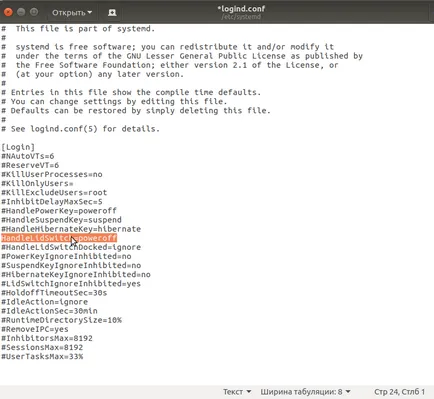Click the [Login] section header line
This screenshot has height=399, width=434.
[18, 147]
